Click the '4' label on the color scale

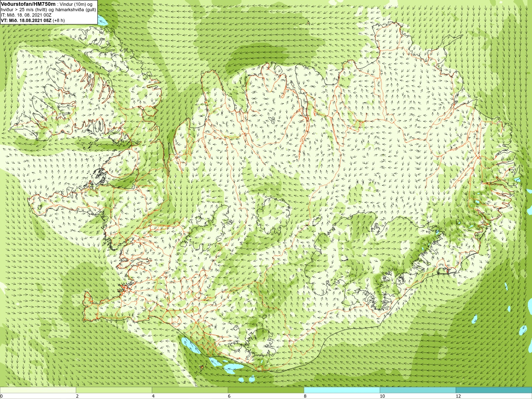click(x=153, y=396)
